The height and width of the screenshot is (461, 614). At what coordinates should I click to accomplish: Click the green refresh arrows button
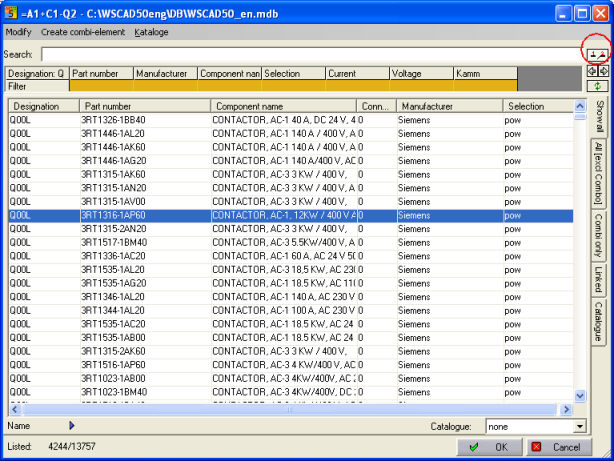[x=597, y=86]
